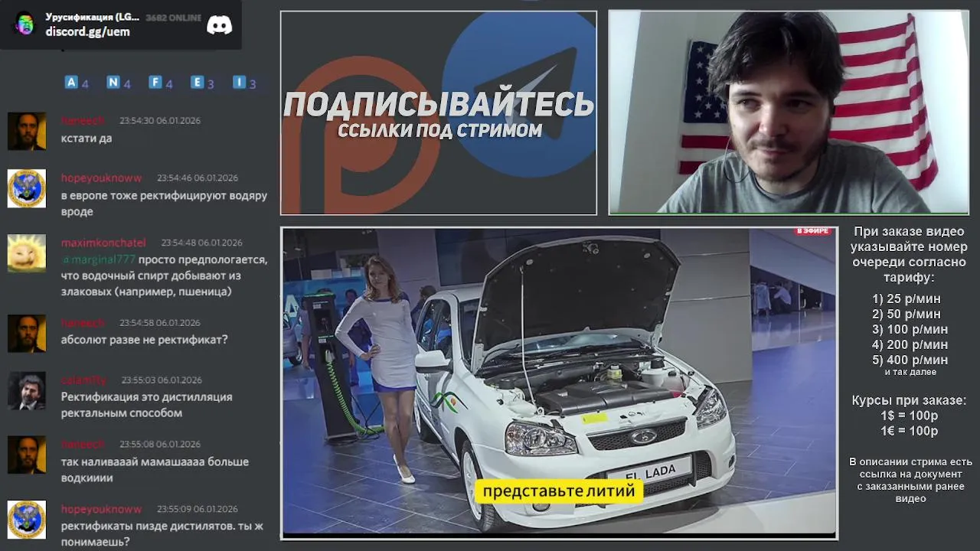
Task: Click avatar next to 'кстати да' message
Action: click(x=27, y=132)
